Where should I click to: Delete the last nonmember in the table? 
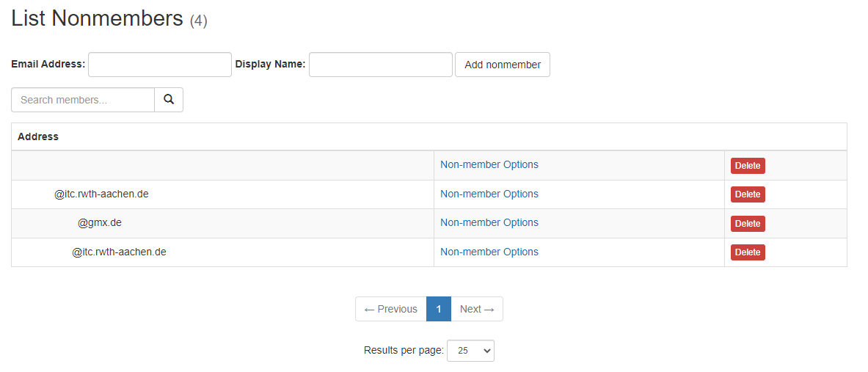[x=747, y=252]
